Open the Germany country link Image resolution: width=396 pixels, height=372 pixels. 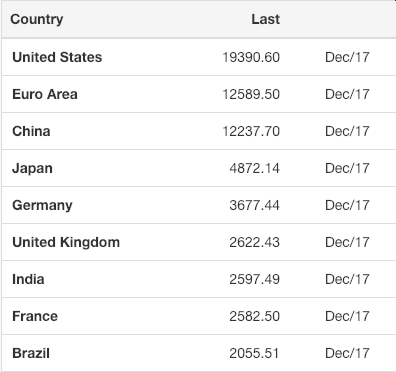(x=42, y=205)
